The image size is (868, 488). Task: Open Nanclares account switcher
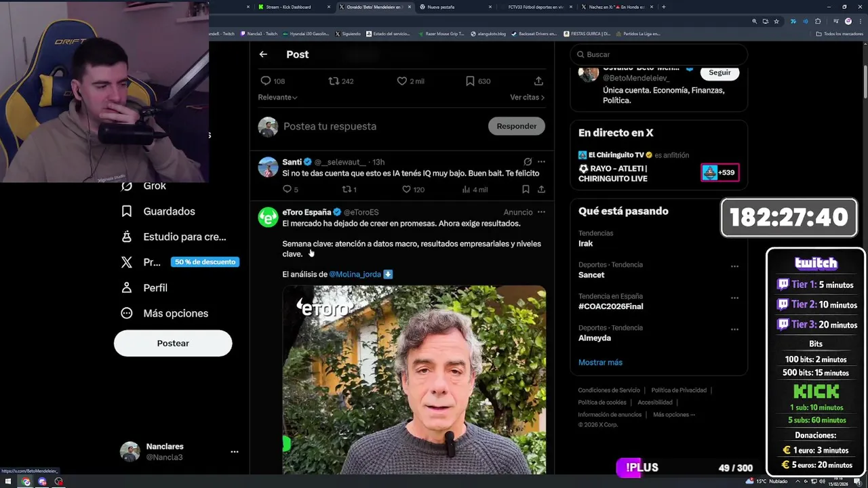pyautogui.click(x=179, y=451)
